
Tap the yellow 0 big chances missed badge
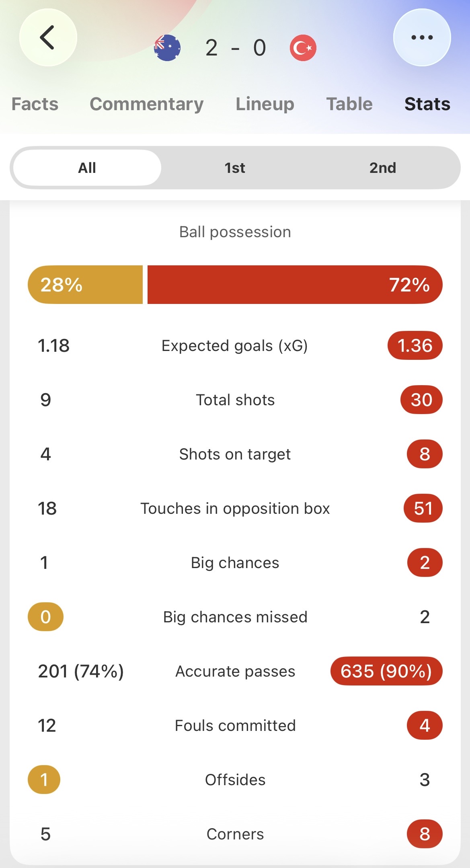click(45, 617)
